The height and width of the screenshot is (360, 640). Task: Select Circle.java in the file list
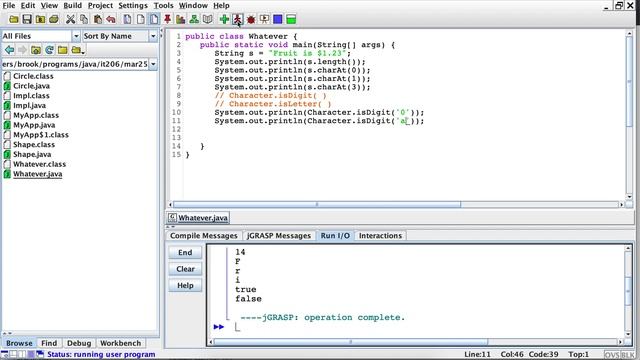[31, 86]
